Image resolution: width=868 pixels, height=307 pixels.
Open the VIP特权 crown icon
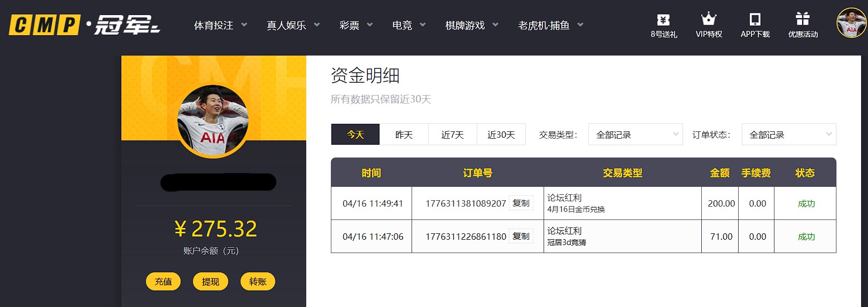(x=709, y=20)
